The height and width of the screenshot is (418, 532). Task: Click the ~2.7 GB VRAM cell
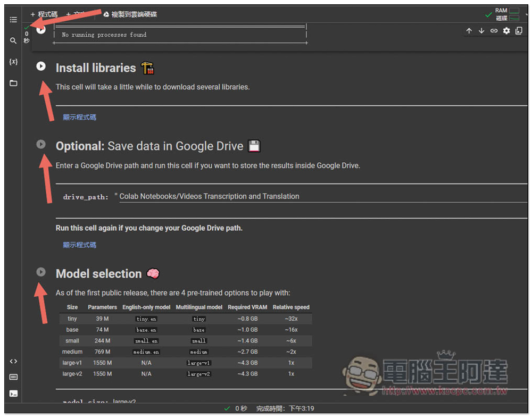click(x=247, y=352)
